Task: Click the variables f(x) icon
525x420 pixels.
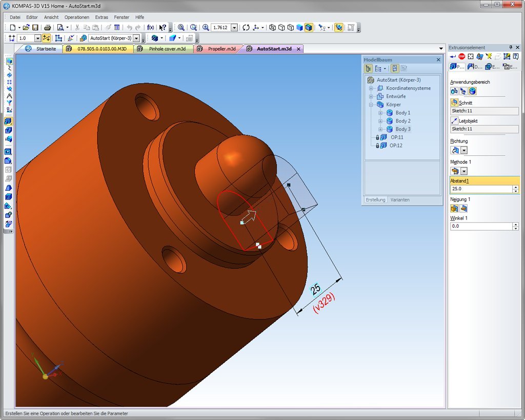Action: tap(151, 28)
